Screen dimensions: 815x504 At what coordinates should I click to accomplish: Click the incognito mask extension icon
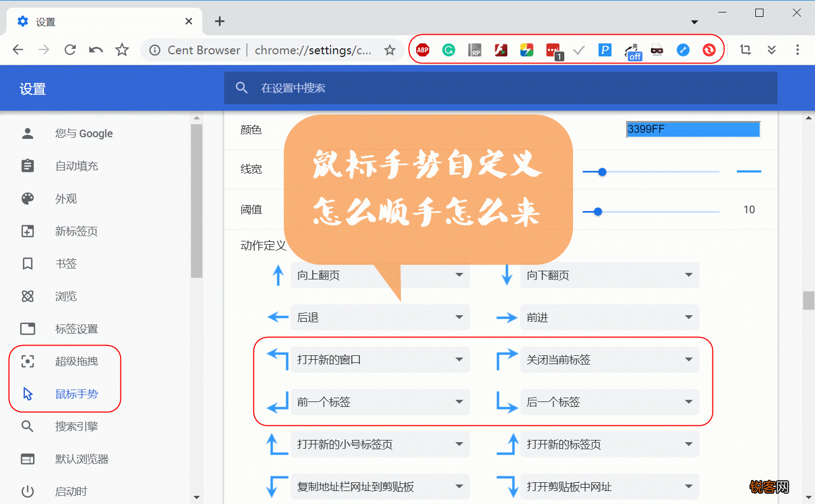[657, 50]
